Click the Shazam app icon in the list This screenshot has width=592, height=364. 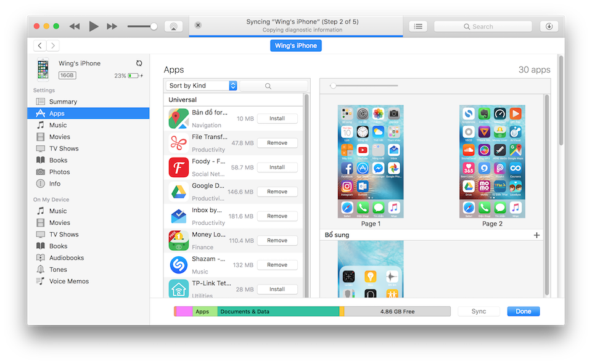pyautogui.click(x=179, y=265)
